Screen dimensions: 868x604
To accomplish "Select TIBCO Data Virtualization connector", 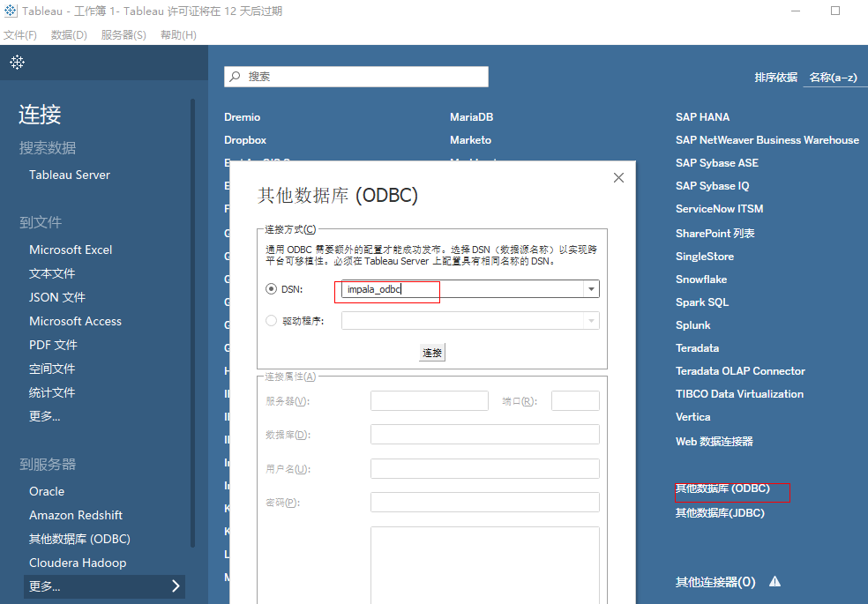I will point(739,394).
